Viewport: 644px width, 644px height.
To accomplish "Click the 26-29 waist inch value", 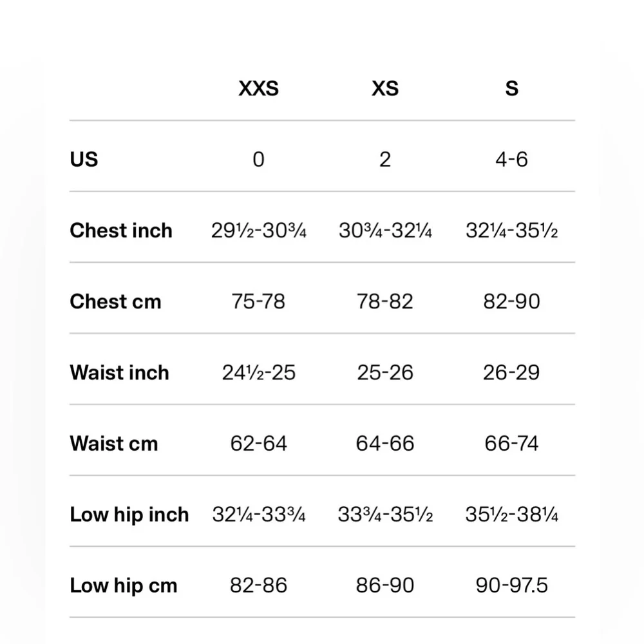I will pyautogui.click(x=511, y=372).
